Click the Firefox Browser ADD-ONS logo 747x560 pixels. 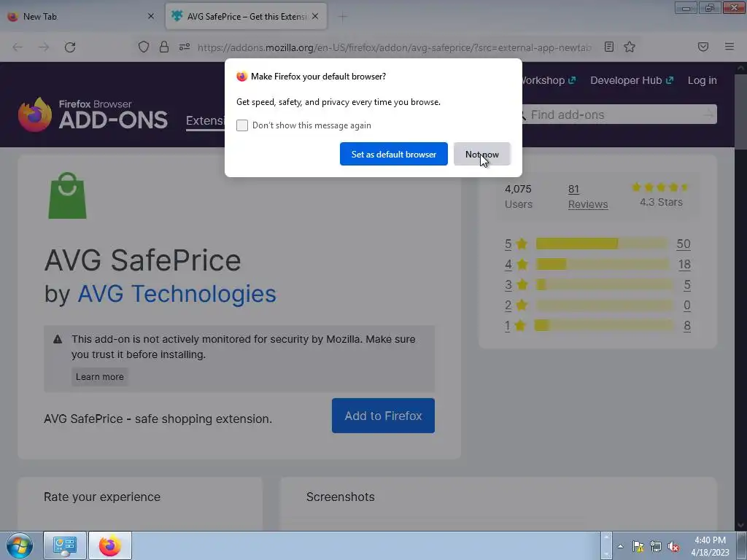(93, 114)
